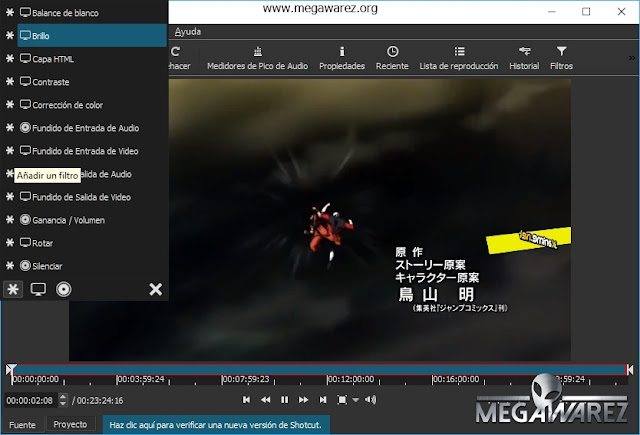Select the Balance de blanco filter
The width and height of the screenshot is (640, 435).
pos(91,13)
